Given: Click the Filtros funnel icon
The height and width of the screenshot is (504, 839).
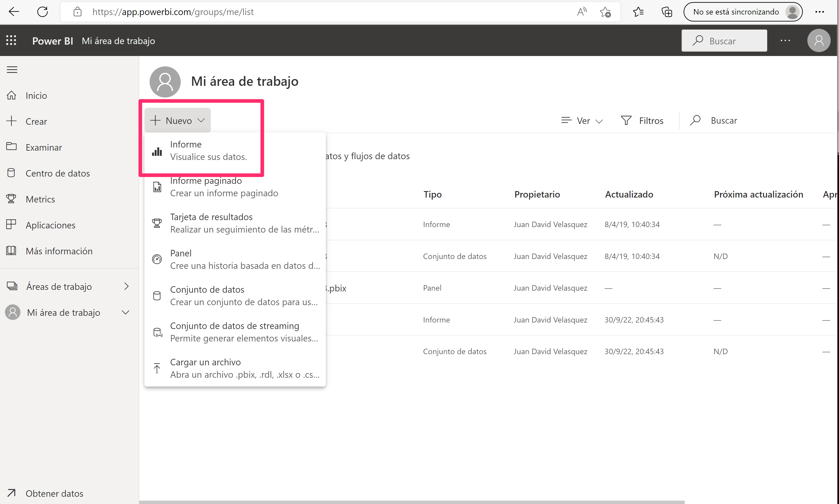Looking at the screenshot, I should click(x=626, y=120).
